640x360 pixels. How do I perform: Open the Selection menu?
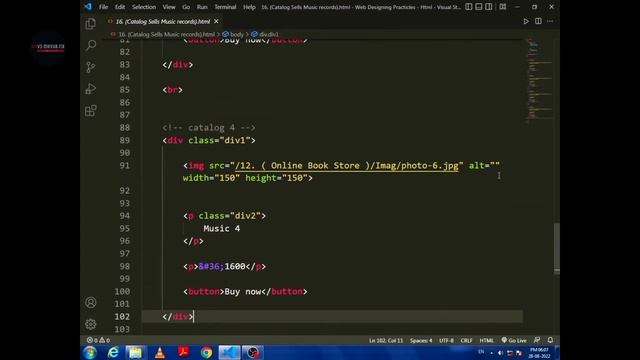tap(144, 7)
